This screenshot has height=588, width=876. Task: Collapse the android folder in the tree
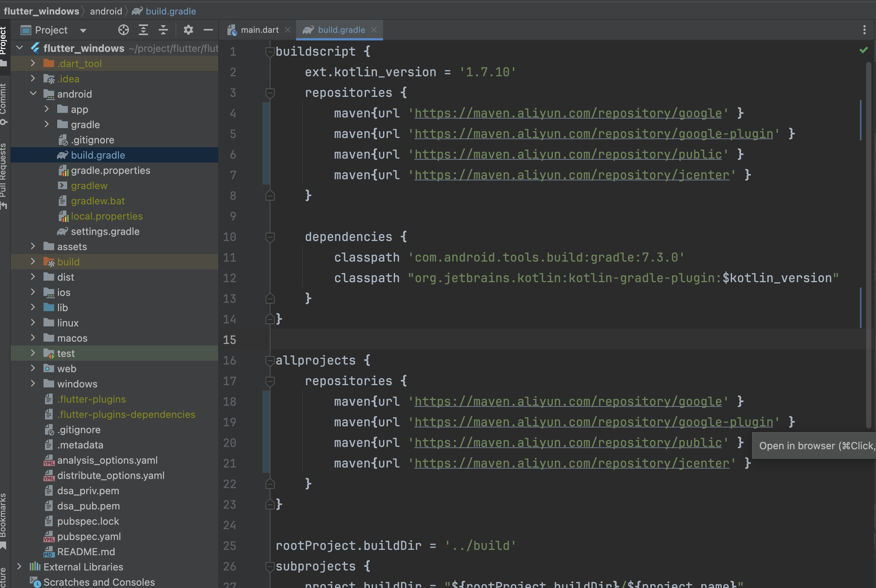pyautogui.click(x=33, y=94)
